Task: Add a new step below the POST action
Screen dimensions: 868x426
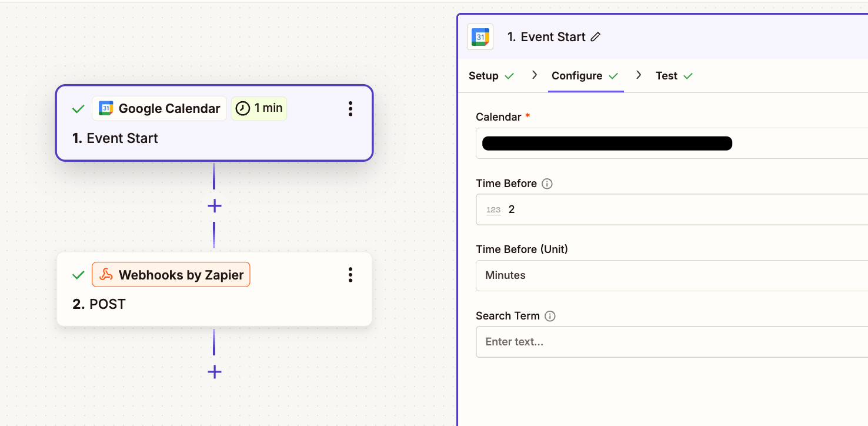Action: pyautogui.click(x=214, y=372)
